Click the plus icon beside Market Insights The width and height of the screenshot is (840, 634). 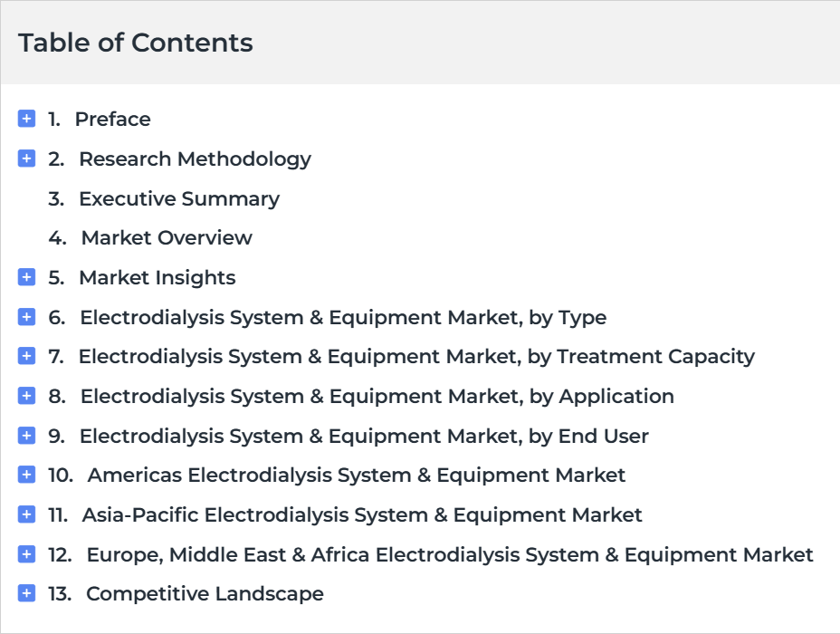coord(26,277)
